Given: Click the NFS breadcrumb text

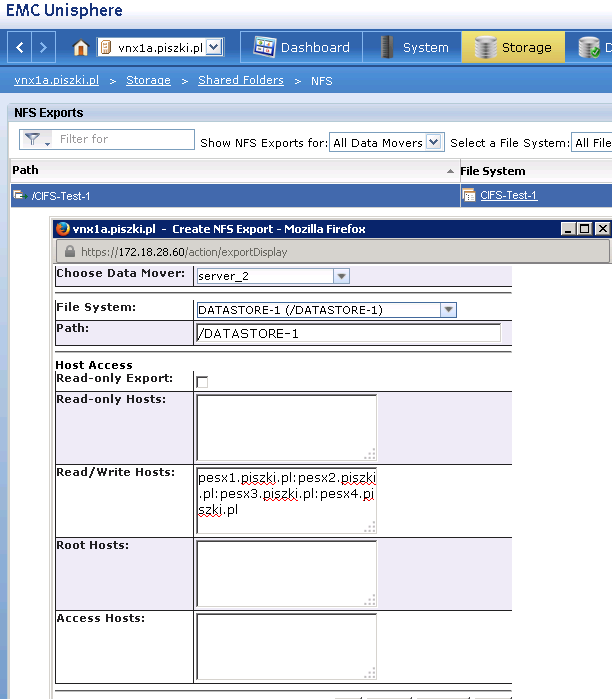Looking at the screenshot, I should pos(321,81).
